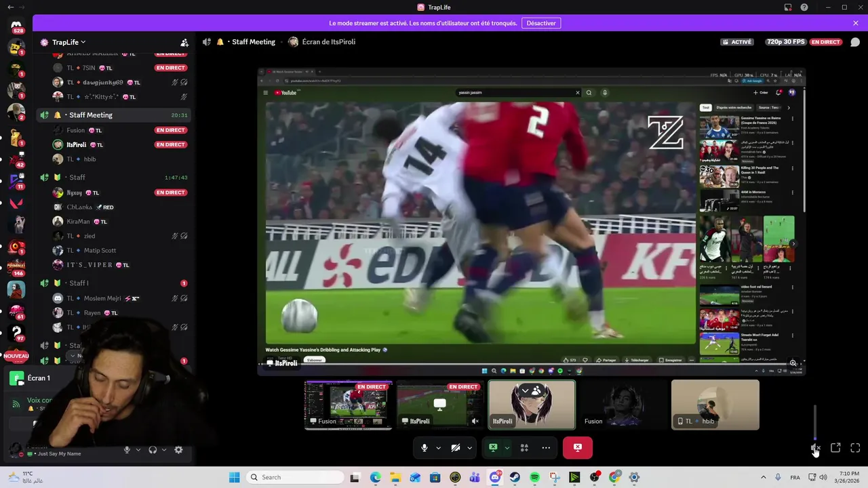Open Valorant server icon
The image size is (868, 488).
point(16,203)
